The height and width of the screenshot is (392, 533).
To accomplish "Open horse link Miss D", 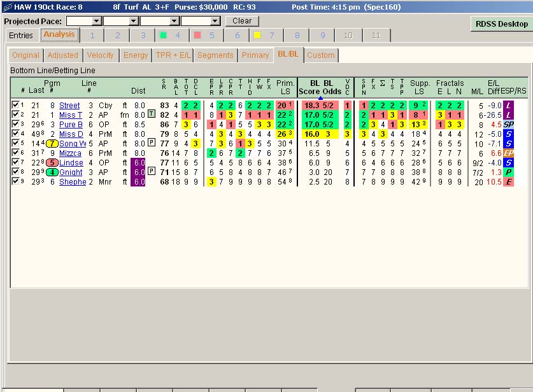I will point(71,134).
